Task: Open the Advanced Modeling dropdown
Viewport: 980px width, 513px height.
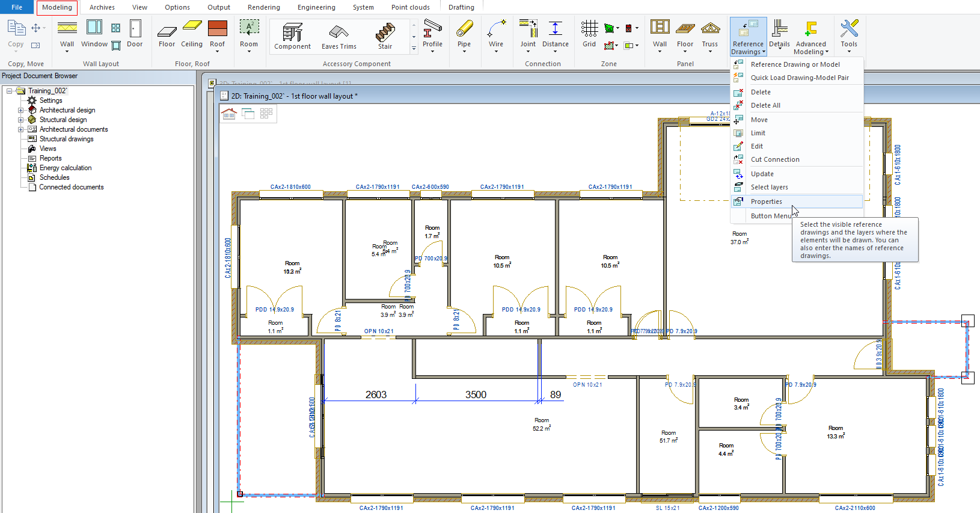Action: [x=810, y=37]
